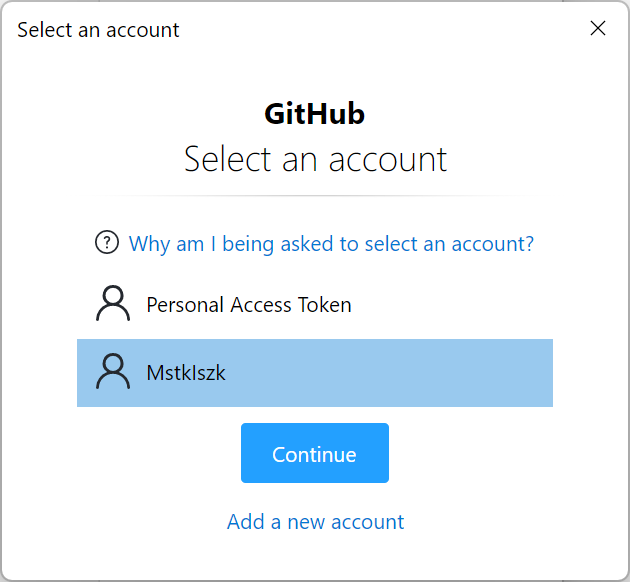Click blank area below Add a new account
This screenshot has height=582, width=630.
click(315, 556)
